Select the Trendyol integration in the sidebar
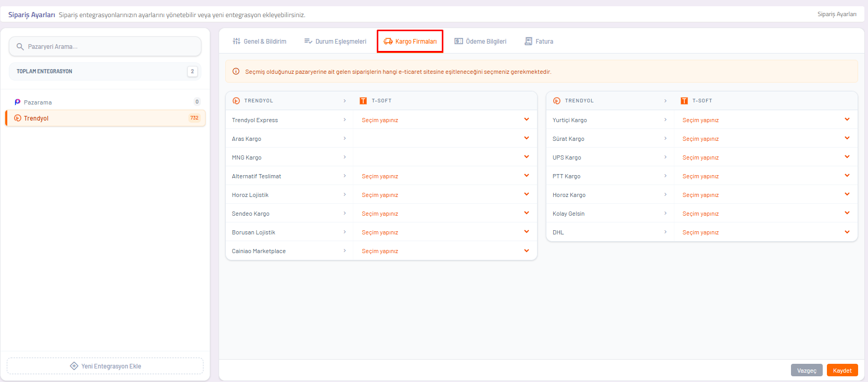 point(105,118)
